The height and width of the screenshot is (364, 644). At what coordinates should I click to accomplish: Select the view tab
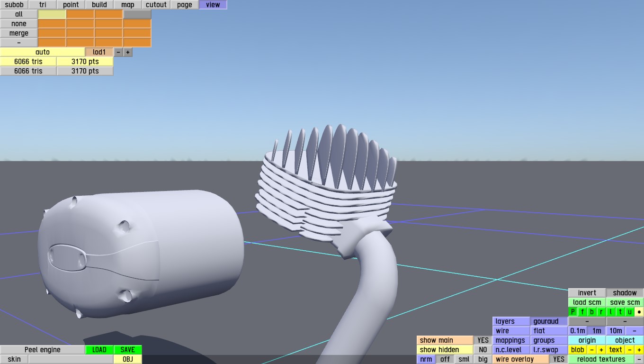(x=213, y=5)
